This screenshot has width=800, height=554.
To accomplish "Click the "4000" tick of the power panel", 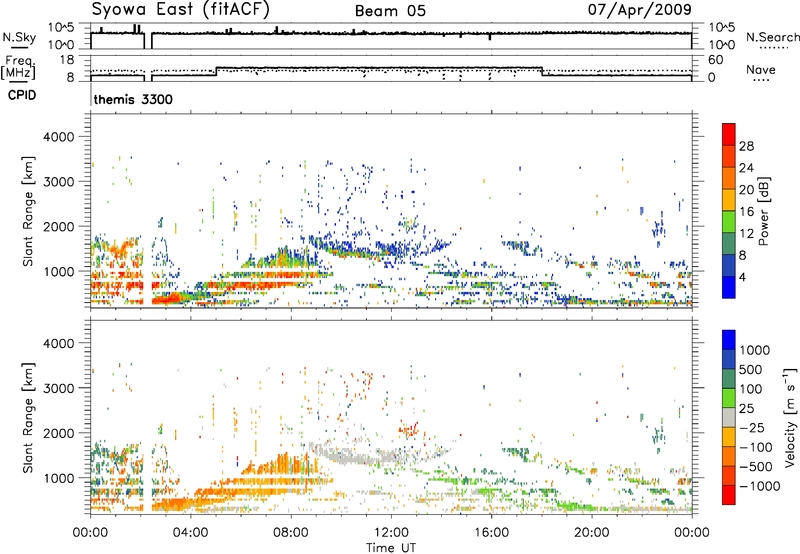I will tap(58, 137).
